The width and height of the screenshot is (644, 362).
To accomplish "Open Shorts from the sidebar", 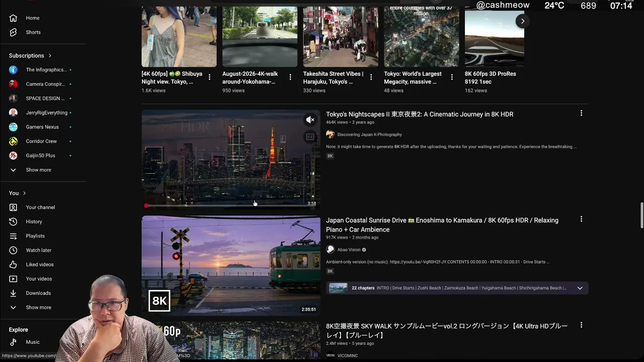I will pyautogui.click(x=33, y=32).
